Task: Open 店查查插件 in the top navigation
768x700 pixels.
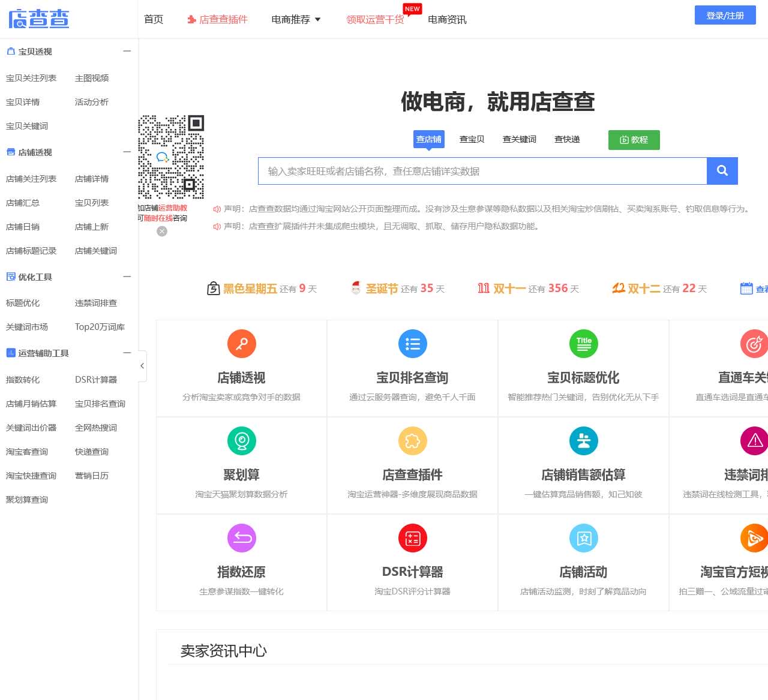Action: [217, 20]
